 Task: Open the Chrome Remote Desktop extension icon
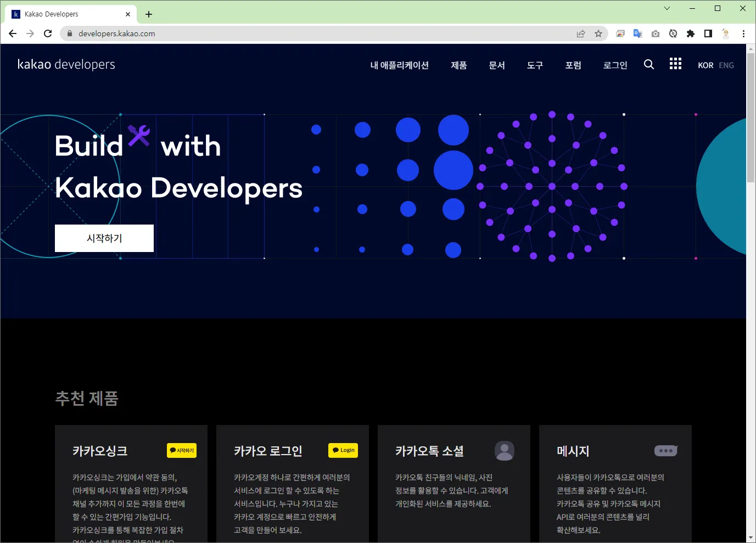620,33
